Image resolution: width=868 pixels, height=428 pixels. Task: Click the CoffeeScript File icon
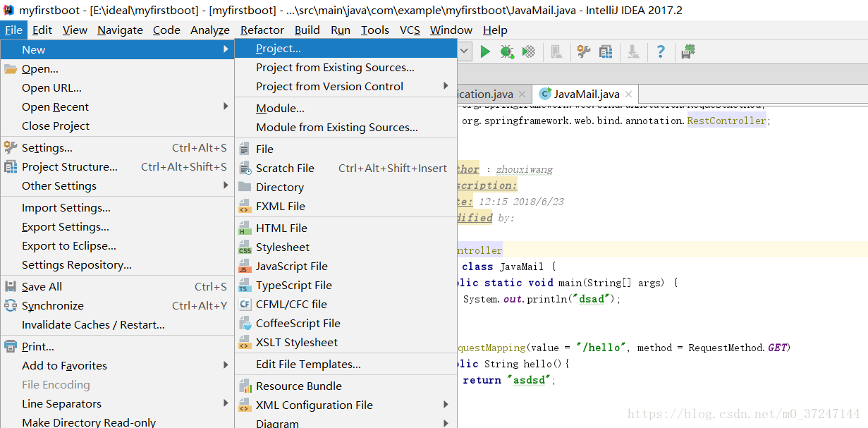(245, 323)
